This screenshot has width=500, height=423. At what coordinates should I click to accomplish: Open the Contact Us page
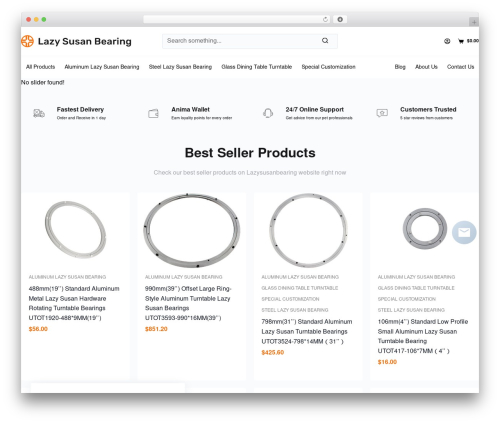[x=460, y=67]
